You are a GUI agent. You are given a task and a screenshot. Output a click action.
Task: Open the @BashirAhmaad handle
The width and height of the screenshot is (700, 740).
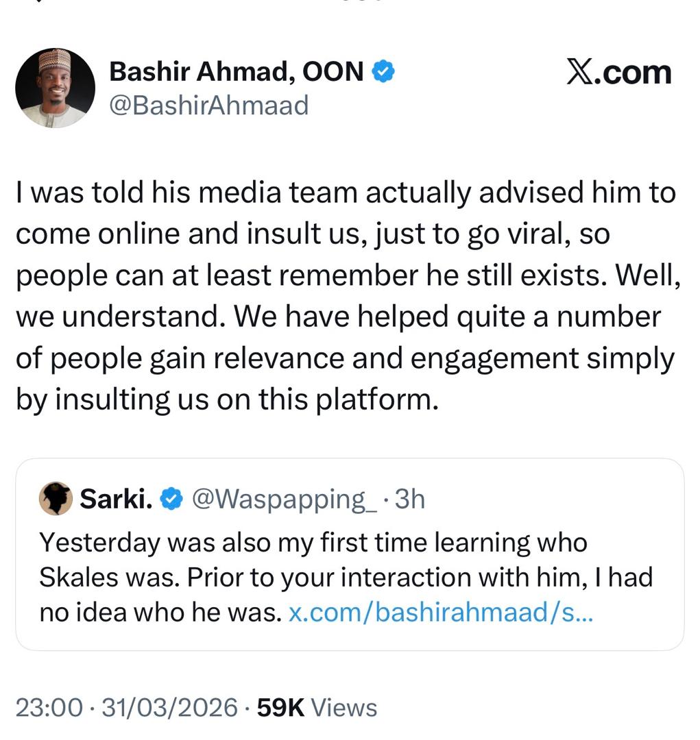[210, 105]
